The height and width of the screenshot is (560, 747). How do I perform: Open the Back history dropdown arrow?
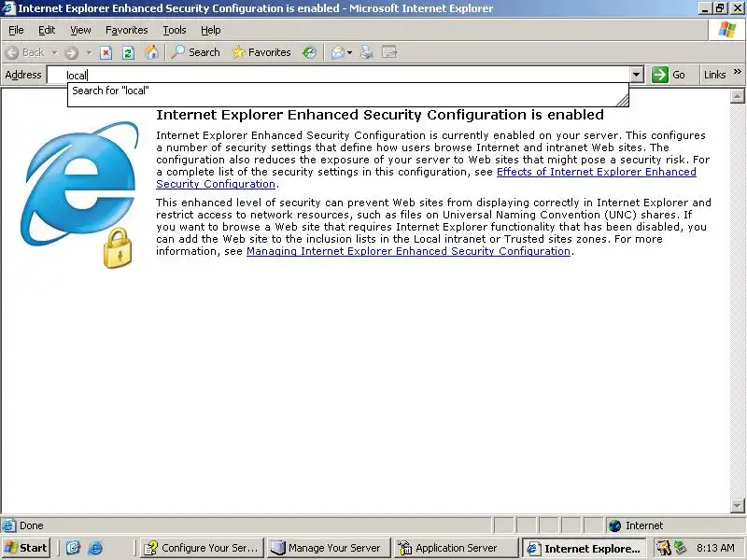pos(55,52)
